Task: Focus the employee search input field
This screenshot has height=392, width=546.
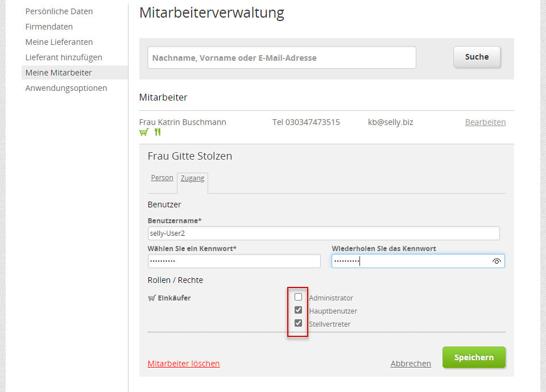Action: coord(282,57)
